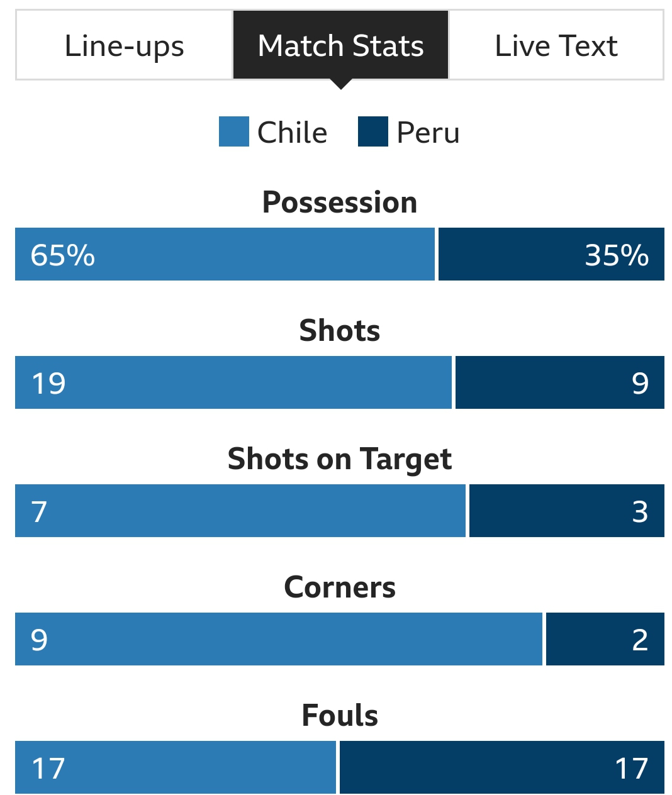This screenshot has height=795, width=672.
Task: Click the Chile light blue legend swatch
Action: (x=234, y=131)
